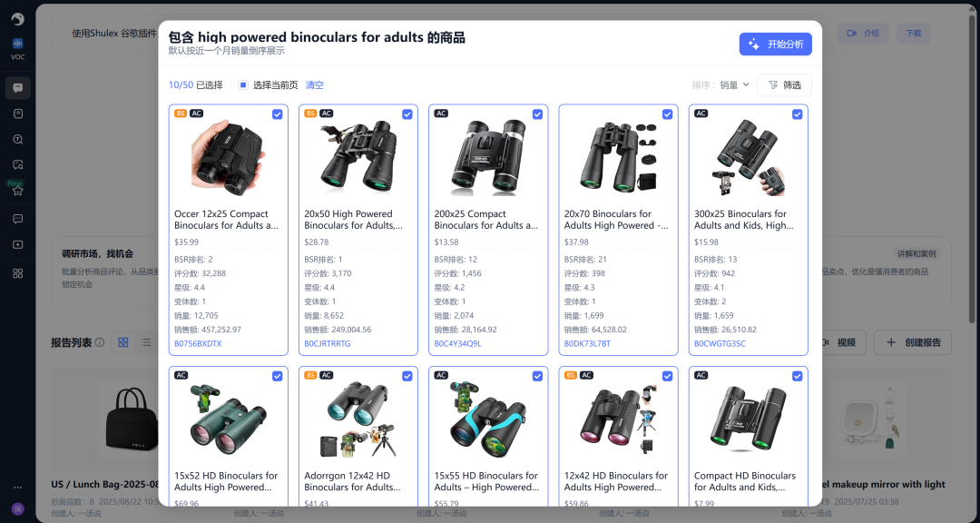Open the video play sidebar icon

tap(17, 244)
